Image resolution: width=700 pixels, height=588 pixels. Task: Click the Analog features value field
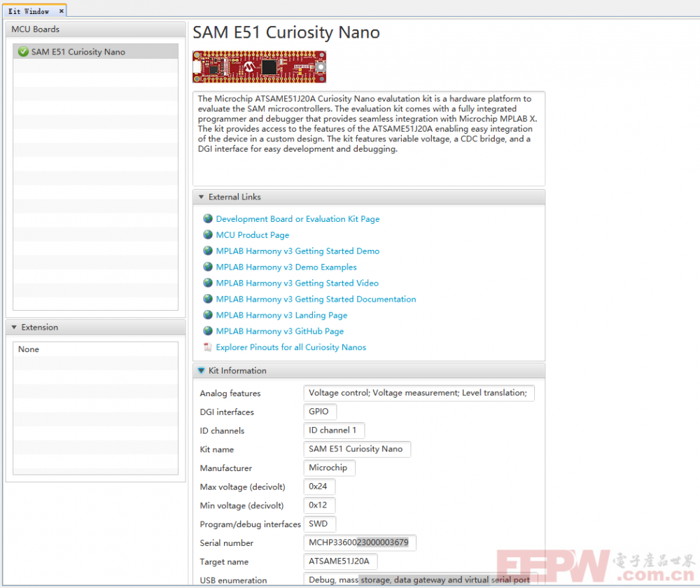(x=419, y=393)
